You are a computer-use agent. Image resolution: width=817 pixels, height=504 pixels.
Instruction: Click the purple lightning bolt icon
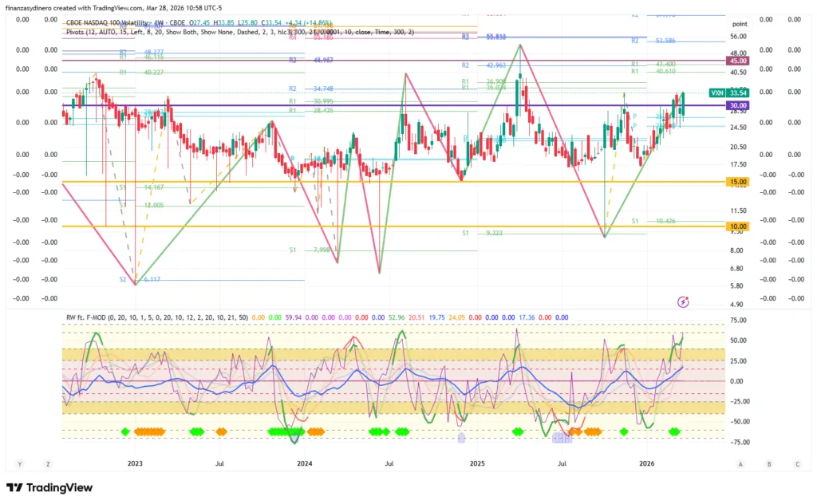(x=683, y=301)
